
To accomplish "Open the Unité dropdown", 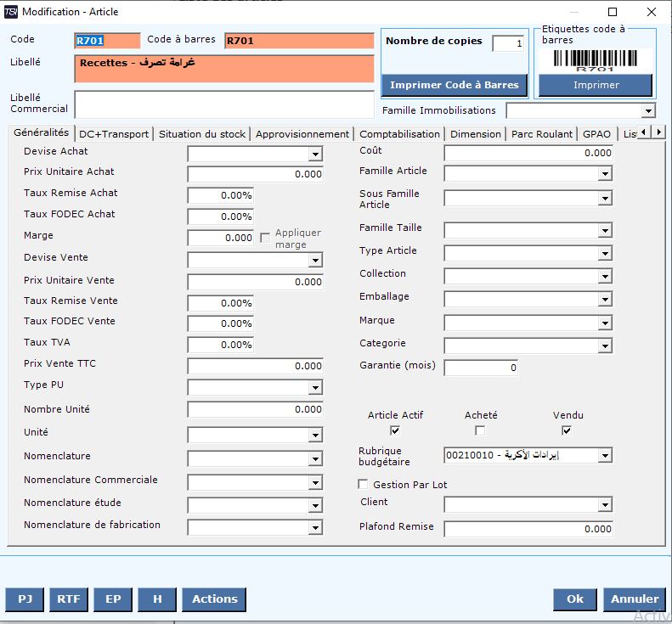I will tap(315, 436).
